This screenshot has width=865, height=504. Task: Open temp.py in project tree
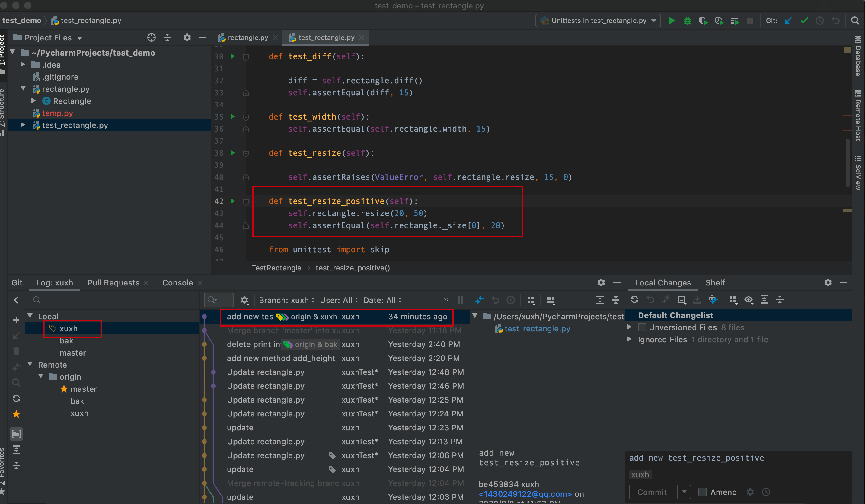coord(57,113)
